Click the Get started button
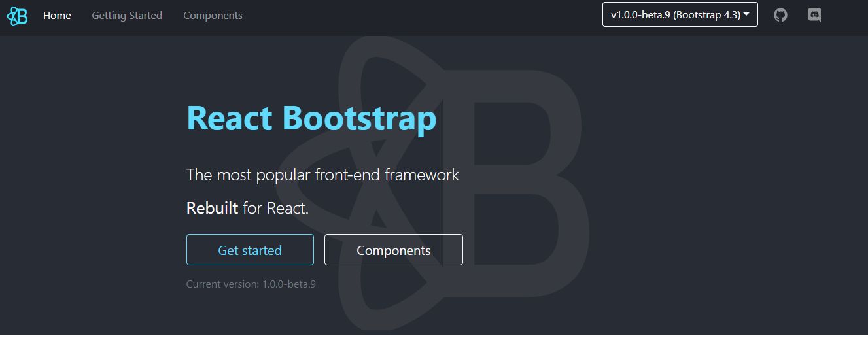Image resolution: width=868 pixels, height=338 pixels. (250, 250)
